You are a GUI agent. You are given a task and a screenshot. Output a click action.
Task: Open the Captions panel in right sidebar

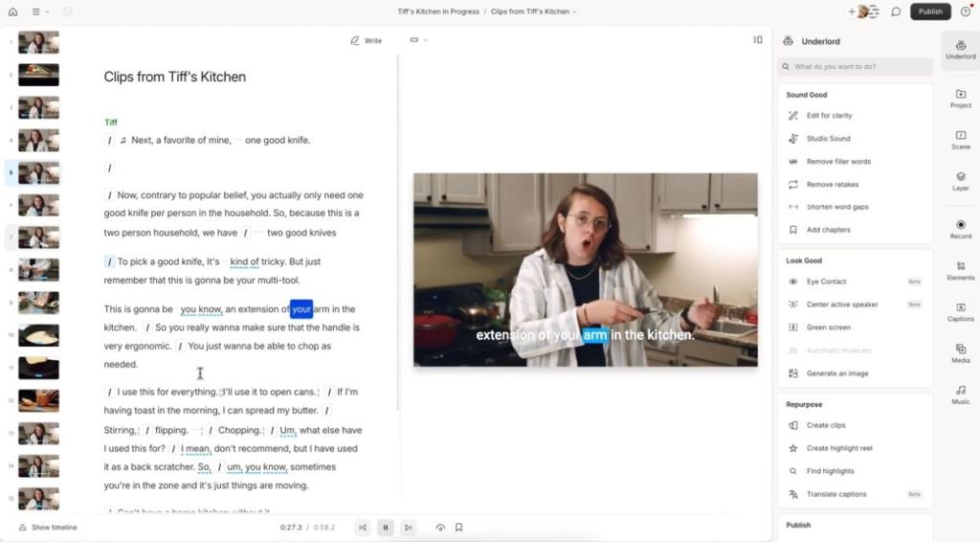point(960,310)
